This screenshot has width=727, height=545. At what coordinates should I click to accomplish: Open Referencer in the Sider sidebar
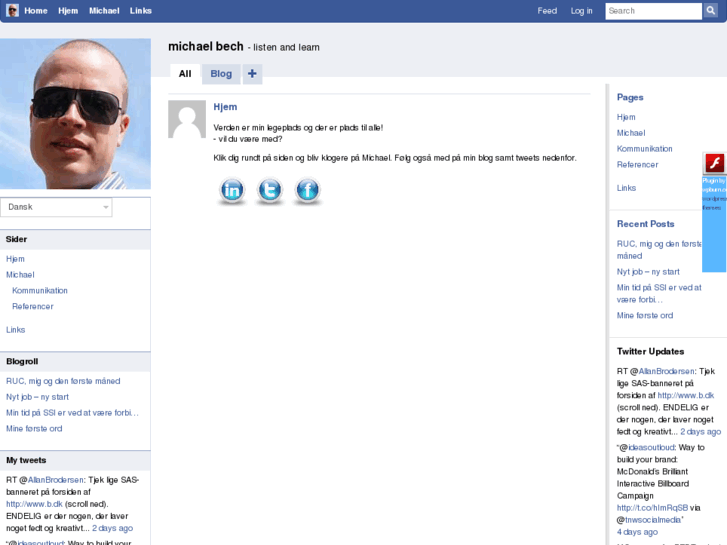click(33, 306)
